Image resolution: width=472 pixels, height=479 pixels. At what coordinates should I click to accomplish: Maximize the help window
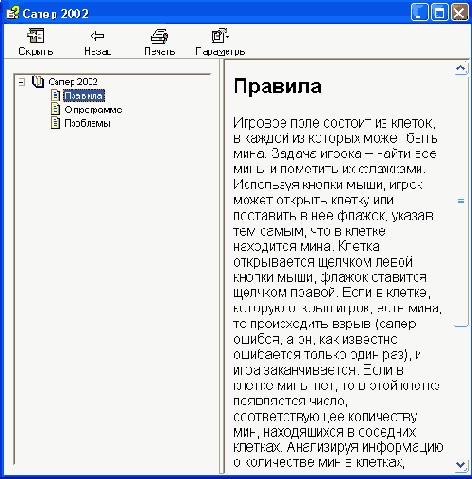tap(439, 13)
